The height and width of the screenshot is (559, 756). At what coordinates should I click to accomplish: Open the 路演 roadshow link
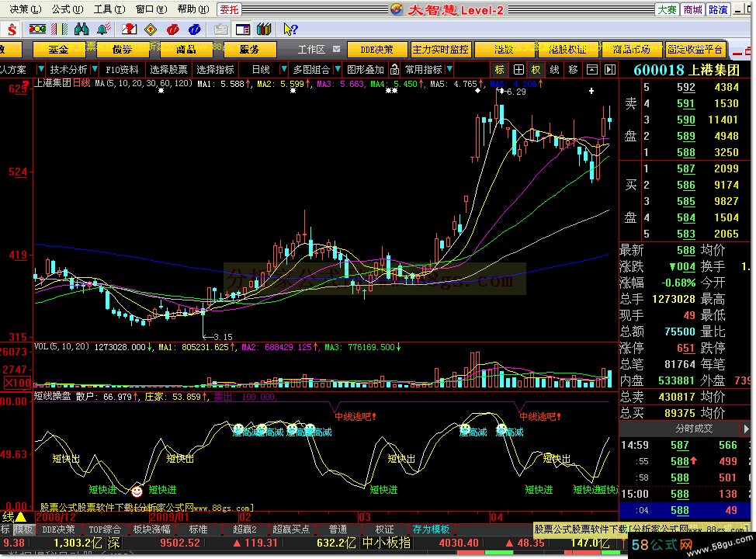(x=719, y=9)
